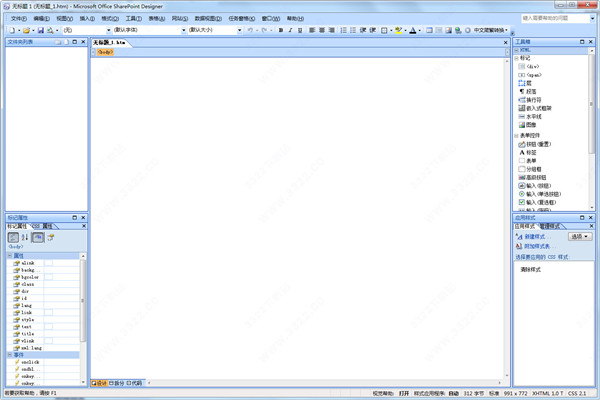Save the page with floppy icon
The width and height of the screenshot is (600, 400).
[41, 30]
